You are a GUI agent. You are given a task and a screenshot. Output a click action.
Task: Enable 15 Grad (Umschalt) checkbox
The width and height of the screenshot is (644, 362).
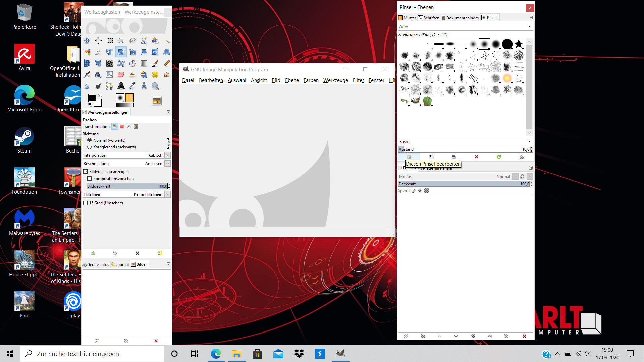(x=86, y=203)
